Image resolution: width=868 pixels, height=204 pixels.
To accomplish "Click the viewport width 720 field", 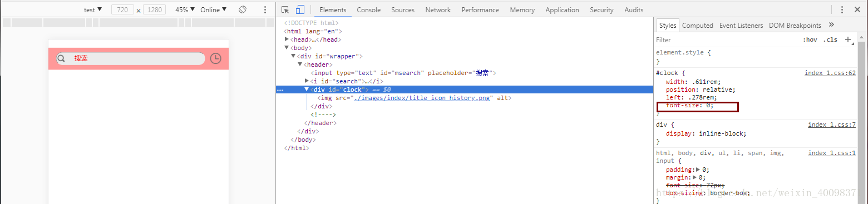I will click(122, 9).
